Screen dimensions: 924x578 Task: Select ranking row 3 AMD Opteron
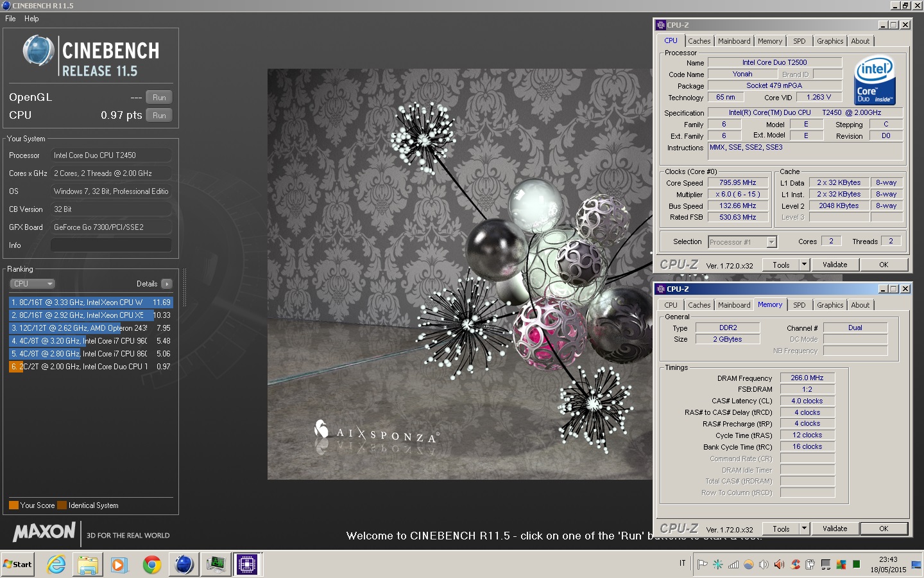click(91, 328)
